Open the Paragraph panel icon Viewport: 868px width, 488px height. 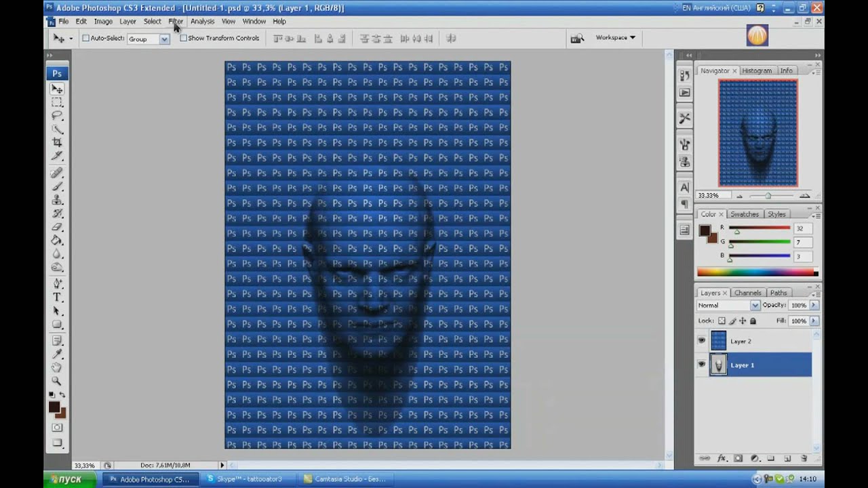[684, 204]
